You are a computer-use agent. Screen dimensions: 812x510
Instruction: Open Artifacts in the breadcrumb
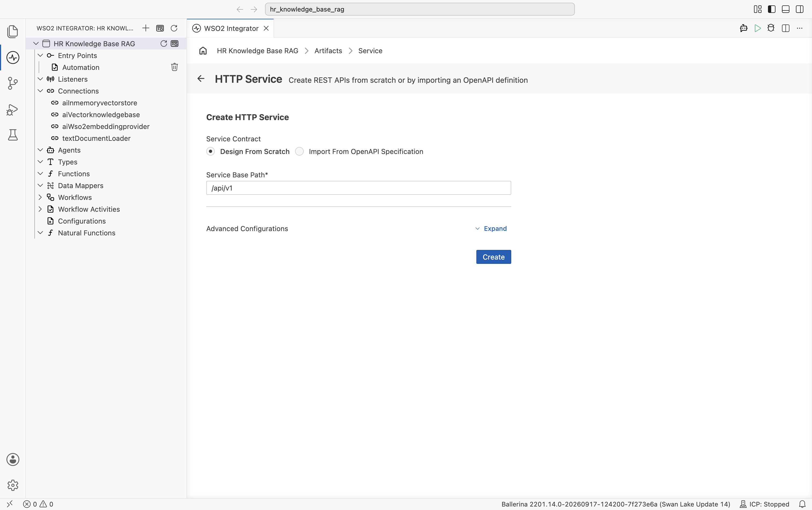[328, 51]
